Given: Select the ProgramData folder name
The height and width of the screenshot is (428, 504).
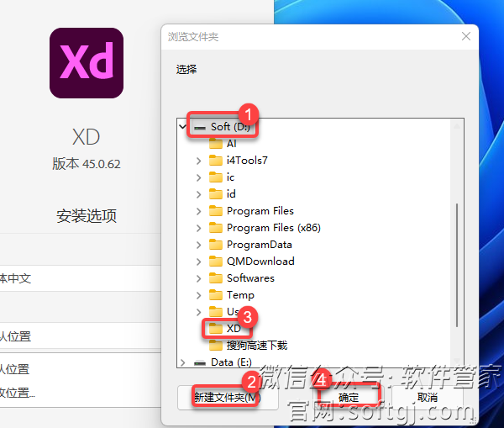Looking at the screenshot, I should pyautogui.click(x=259, y=245).
